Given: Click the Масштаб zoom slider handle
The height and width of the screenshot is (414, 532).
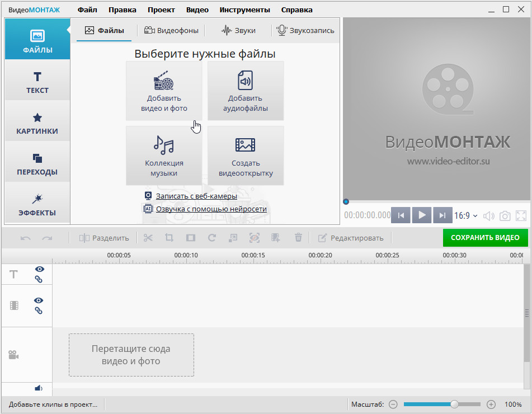Looking at the screenshot, I should pos(455,404).
